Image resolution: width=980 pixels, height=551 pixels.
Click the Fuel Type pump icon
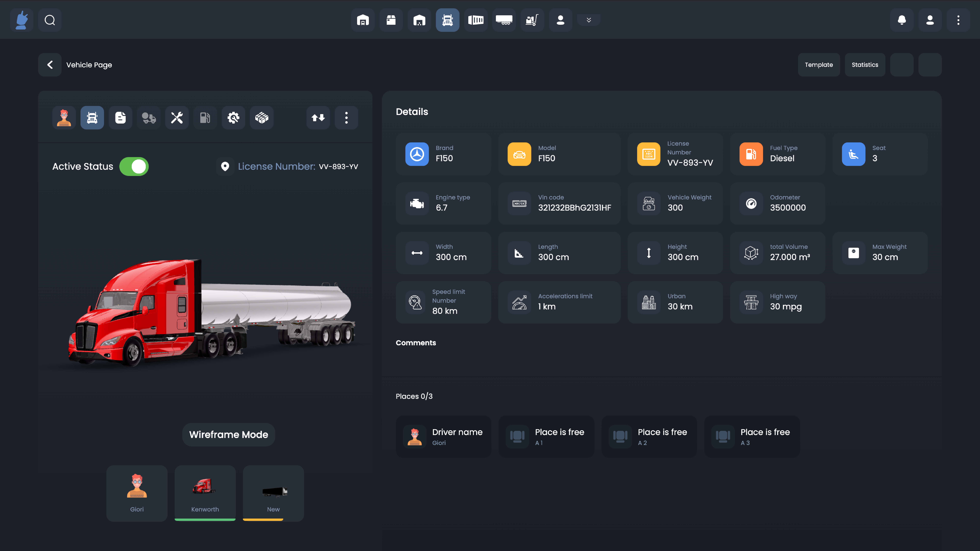[x=751, y=154]
